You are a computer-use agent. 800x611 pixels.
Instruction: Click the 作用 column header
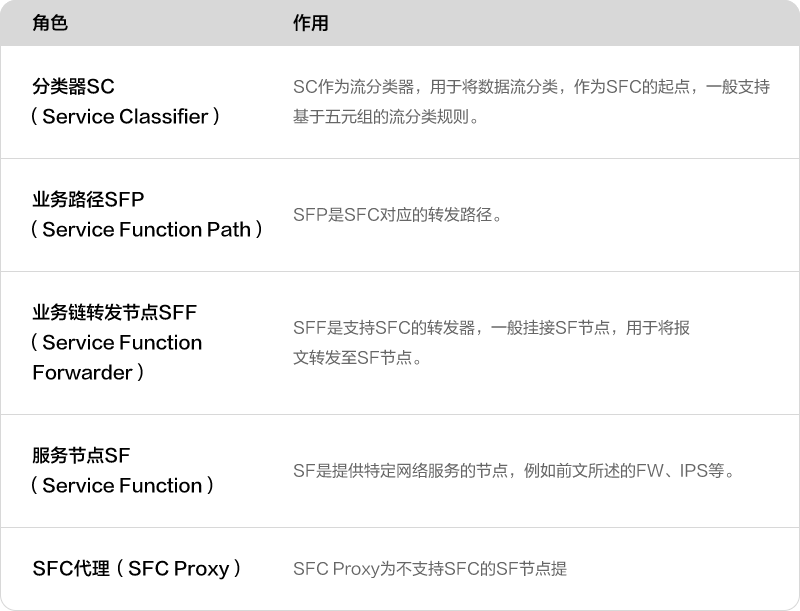tap(310, 23)
